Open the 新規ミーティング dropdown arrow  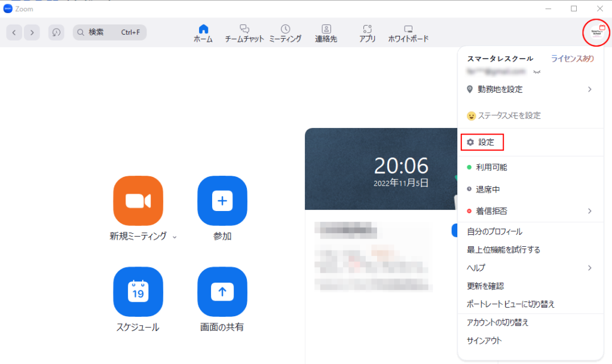[x=175, y=237]
